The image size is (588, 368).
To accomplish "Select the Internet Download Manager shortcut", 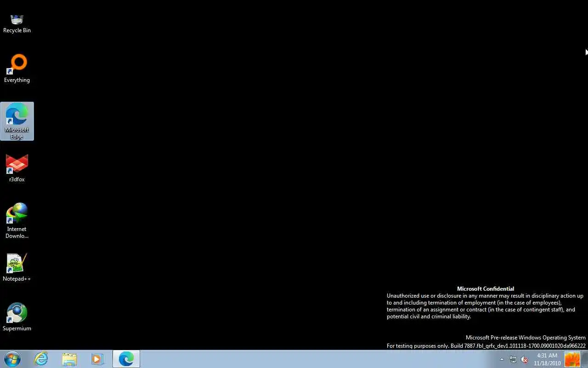I will (x=17, y=221).
